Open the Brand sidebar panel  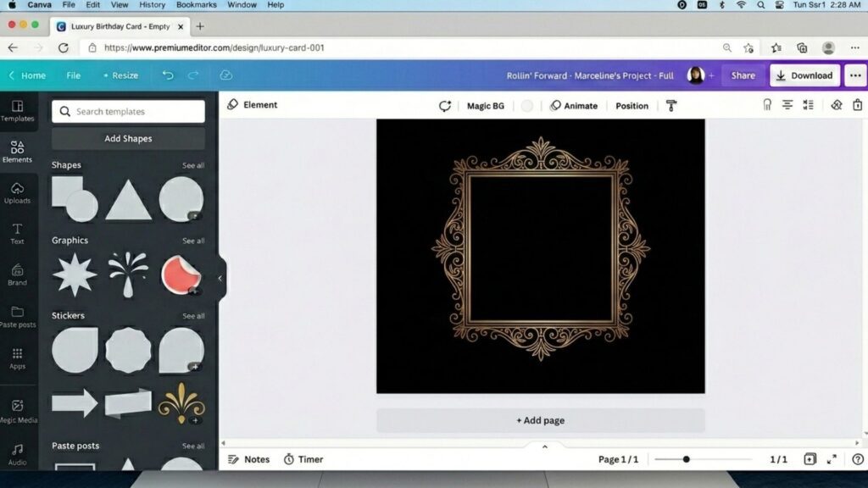point(17,275)
